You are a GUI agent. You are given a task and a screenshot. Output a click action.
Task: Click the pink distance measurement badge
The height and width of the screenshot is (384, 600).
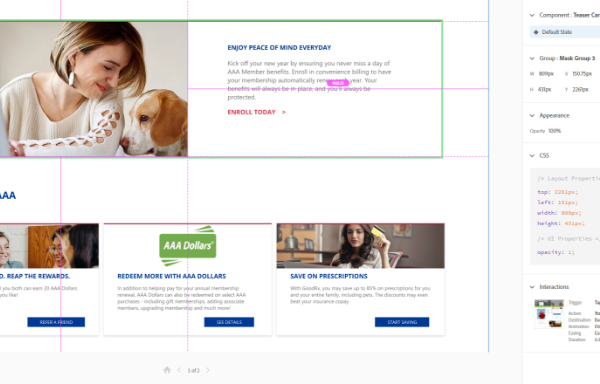point(338,83)
